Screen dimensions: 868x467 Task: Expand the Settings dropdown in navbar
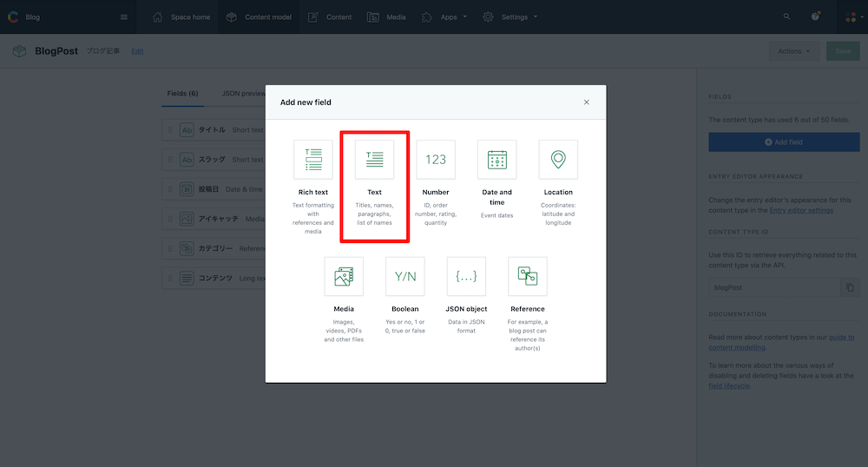(x=510, y=17)
